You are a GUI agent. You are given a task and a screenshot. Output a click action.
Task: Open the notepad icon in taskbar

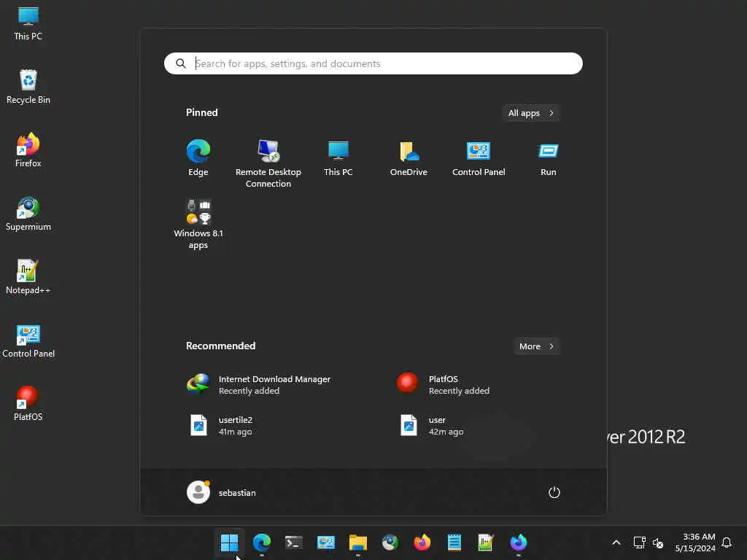[x=454, y=542]
